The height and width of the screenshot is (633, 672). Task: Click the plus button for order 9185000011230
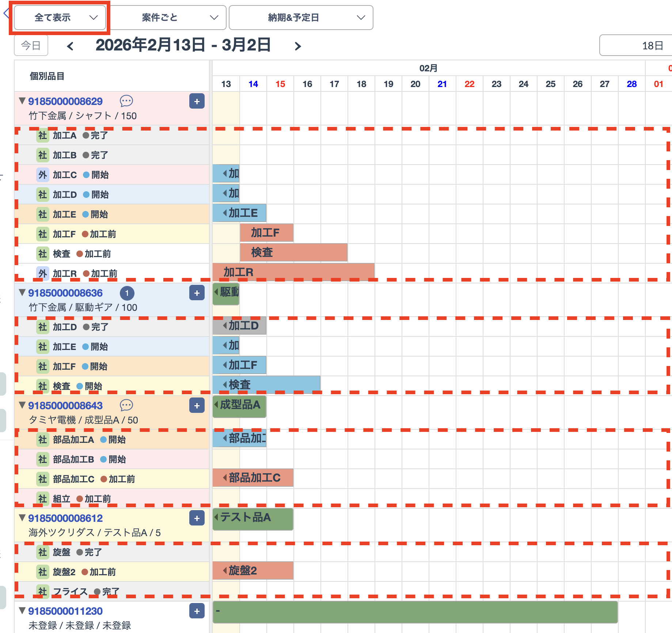pyautogui.click(x=197, y=611)
